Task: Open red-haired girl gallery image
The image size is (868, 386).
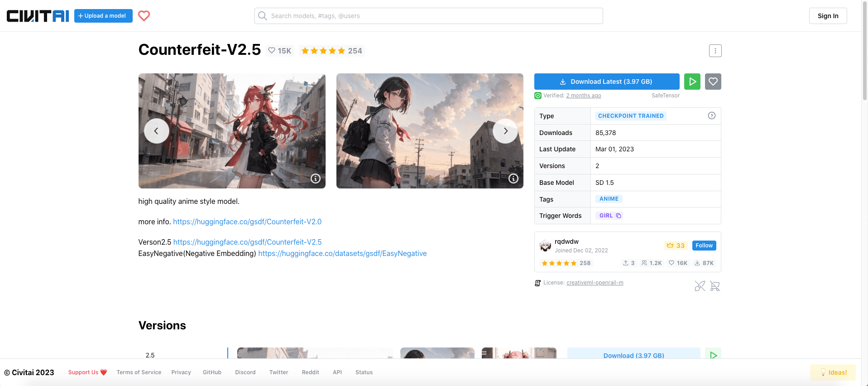Action: 232,131
